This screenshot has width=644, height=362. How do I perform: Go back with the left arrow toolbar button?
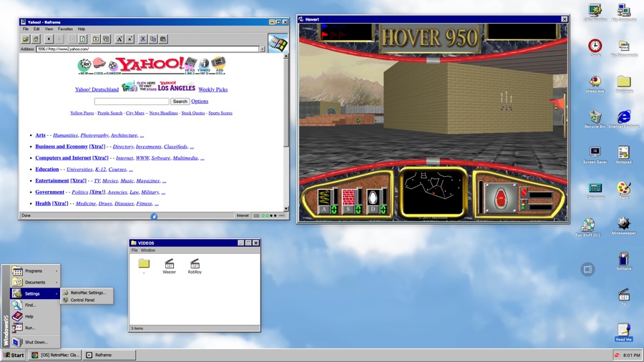click(x=49, y=39)
